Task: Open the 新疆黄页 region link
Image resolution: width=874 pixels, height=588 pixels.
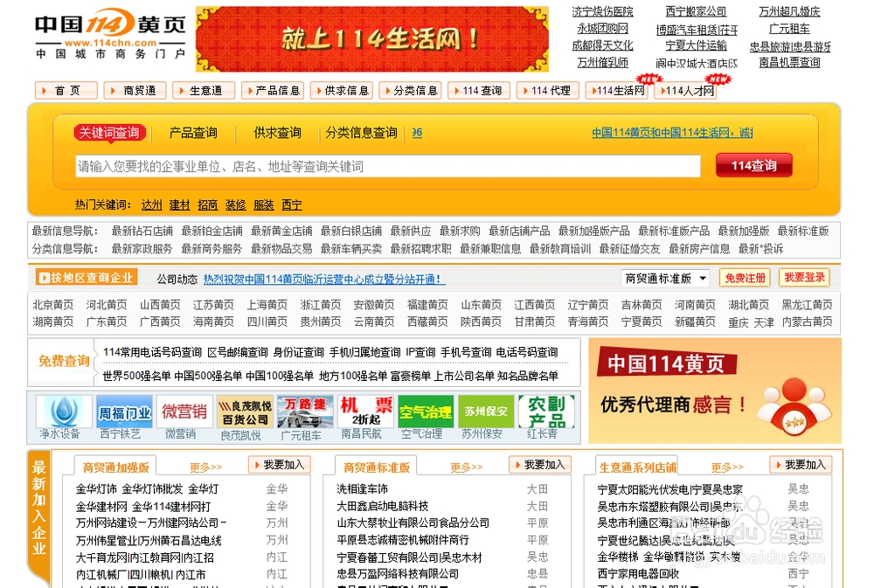Action: click(695, 322)
